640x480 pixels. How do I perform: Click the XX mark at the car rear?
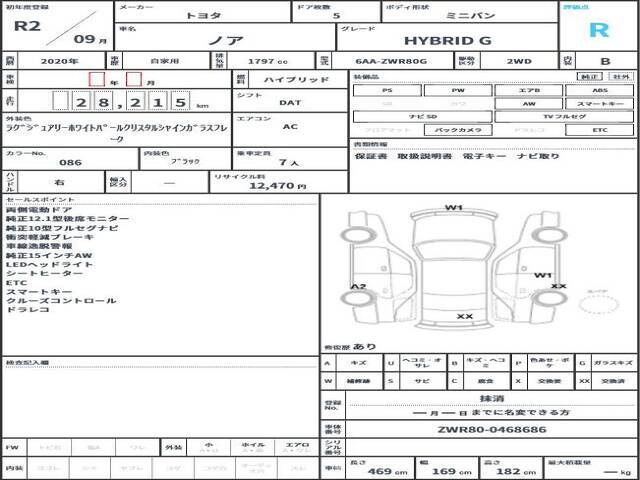(x=464, y=316)
